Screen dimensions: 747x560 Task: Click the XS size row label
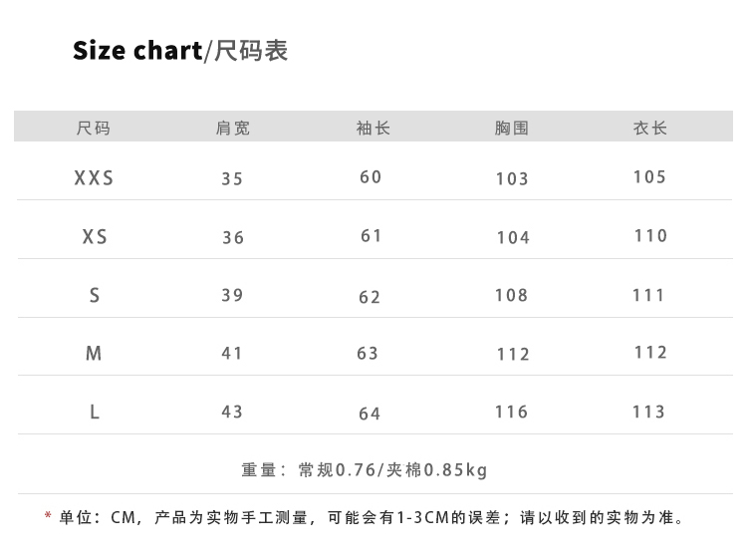pyautogui.click(x=95, y=237)
